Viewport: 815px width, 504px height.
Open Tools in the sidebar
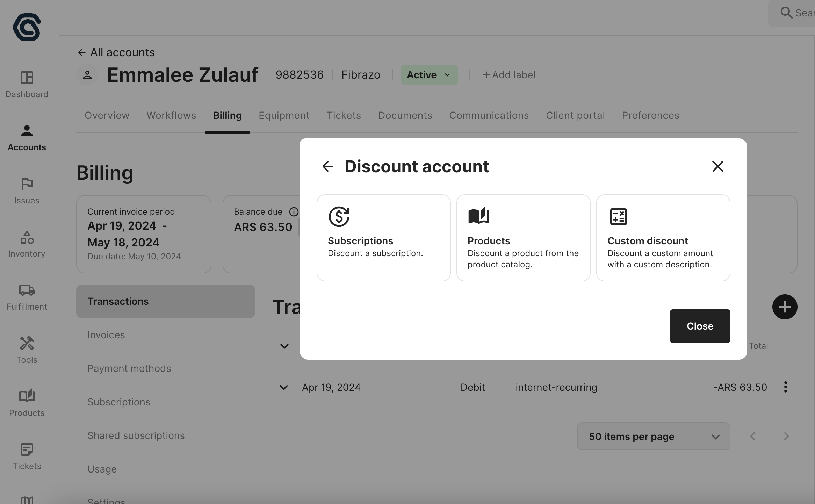(27, 350)
